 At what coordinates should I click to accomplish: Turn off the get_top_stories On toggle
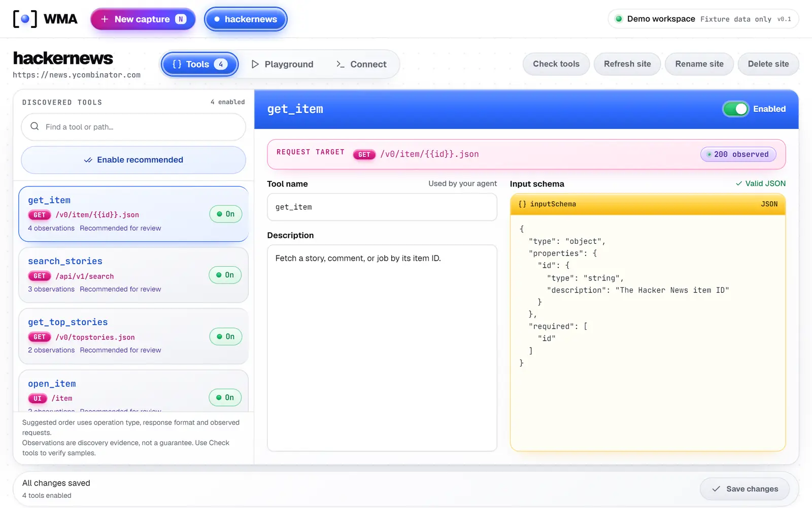pos(225,336)
